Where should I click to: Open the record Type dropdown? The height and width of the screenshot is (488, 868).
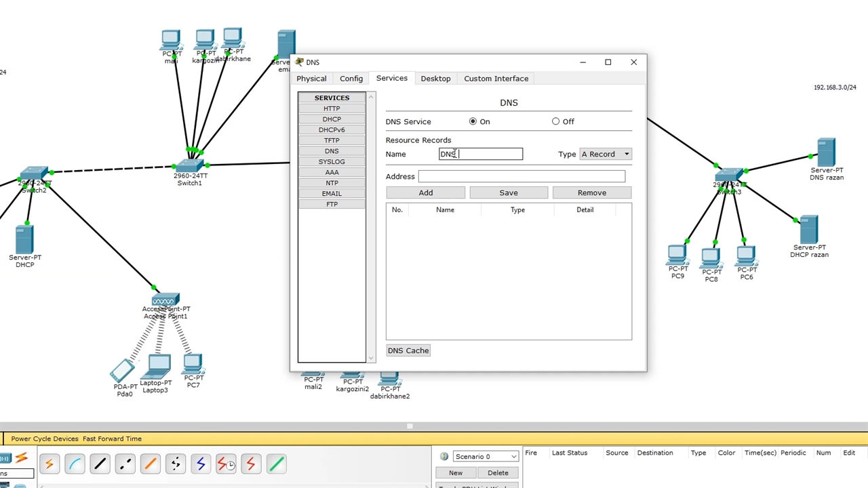pyautogui.click(x=605, y=155)
